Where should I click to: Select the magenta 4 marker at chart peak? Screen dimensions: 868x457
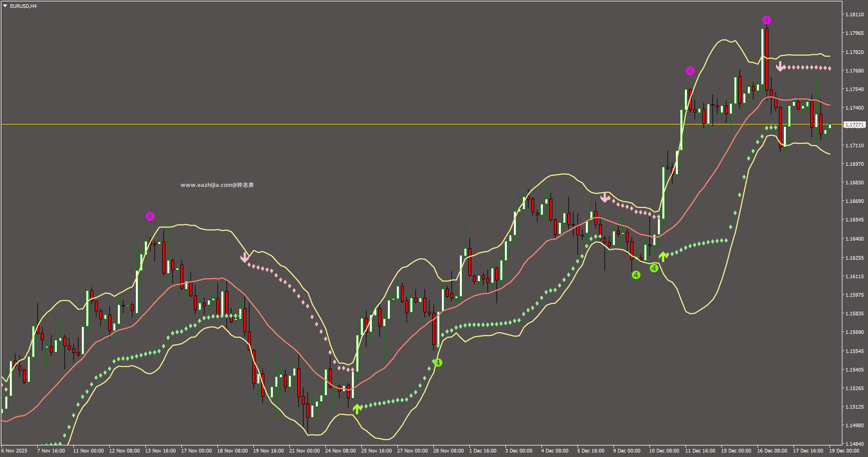click(766, 20)
